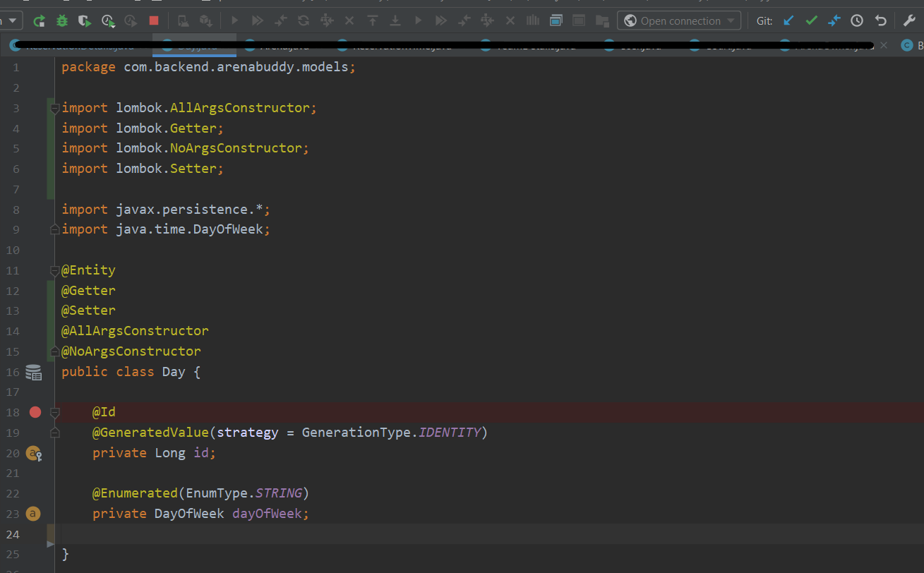Image resolution: width=924 pixels, height=573 pixels.
Task: Click the green Rerun icon
Action: coord(40,20)
